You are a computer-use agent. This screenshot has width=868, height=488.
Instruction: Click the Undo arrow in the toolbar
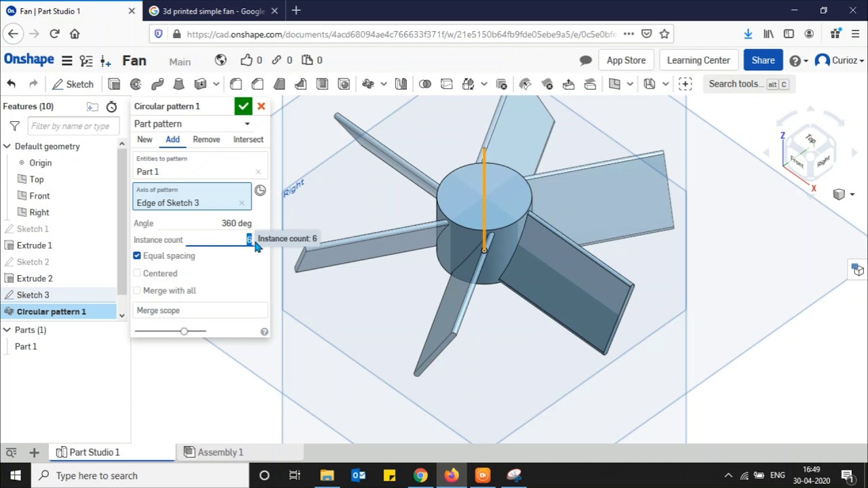pyautogui.click(x=12, y=84)
